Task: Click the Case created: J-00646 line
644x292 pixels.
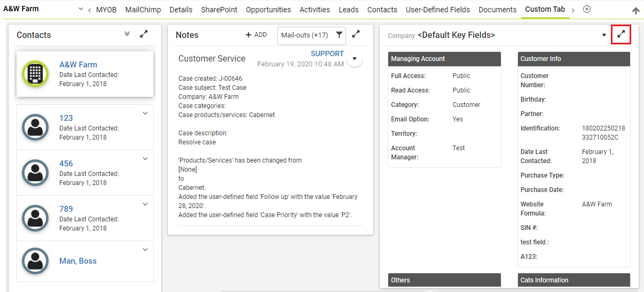Action: (x=210, y=79)
